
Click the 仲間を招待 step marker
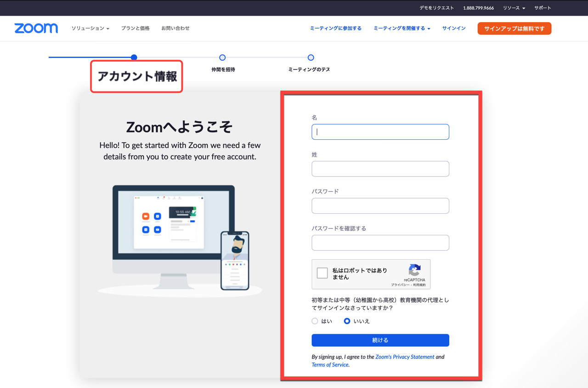pyautogui.click(x=222, y=57)
